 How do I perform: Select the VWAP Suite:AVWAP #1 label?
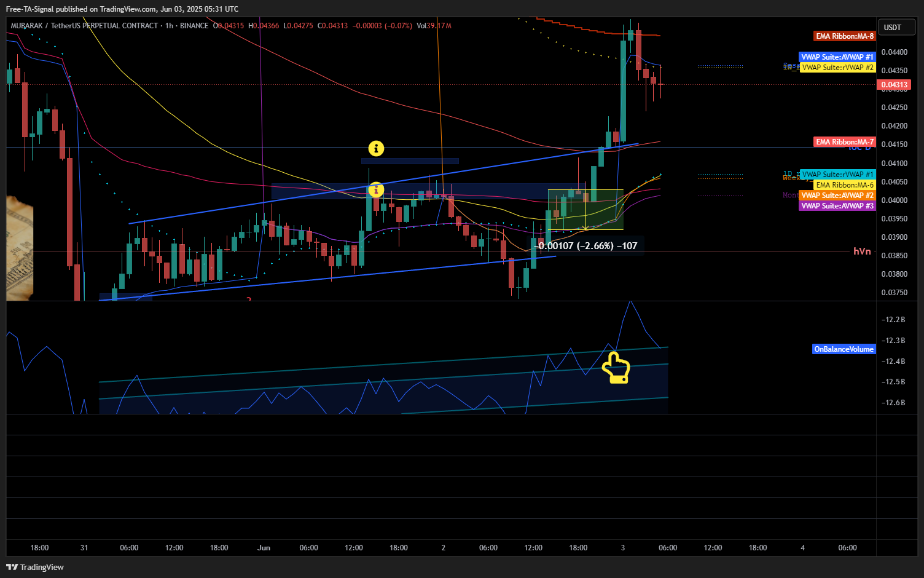837,57
